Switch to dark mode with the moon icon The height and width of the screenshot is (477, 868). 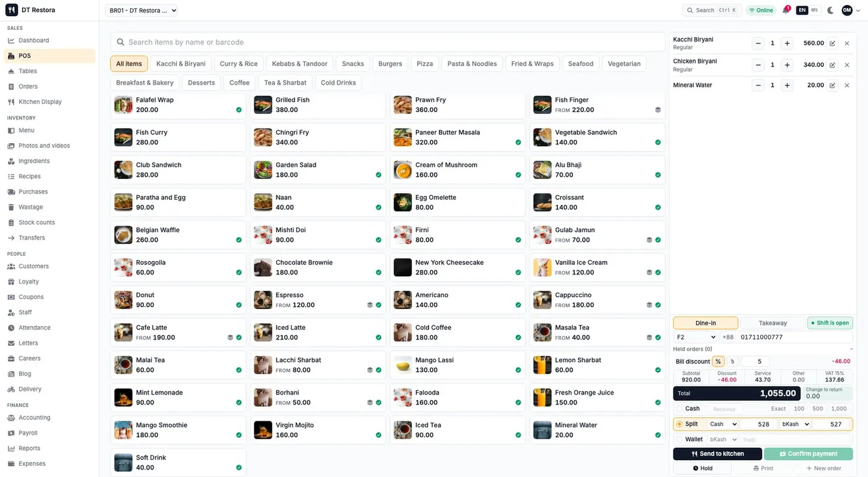[x=831, y=11]
